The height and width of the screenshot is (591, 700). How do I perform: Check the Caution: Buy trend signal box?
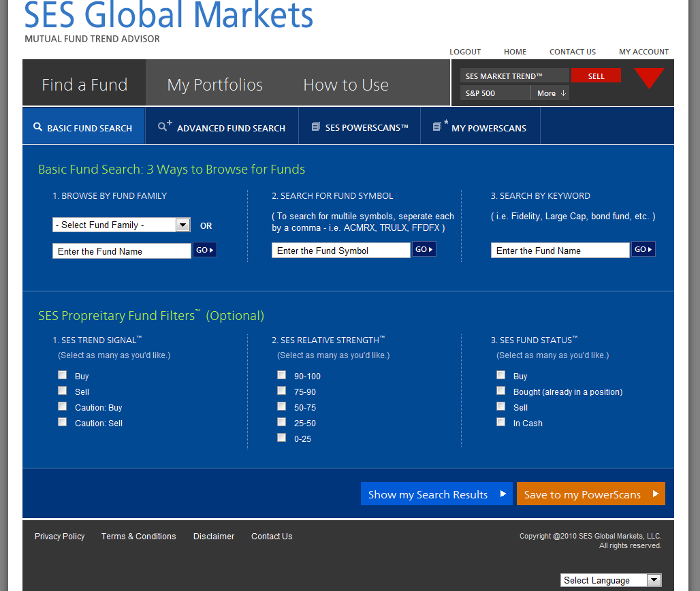(x=63, y=406)
